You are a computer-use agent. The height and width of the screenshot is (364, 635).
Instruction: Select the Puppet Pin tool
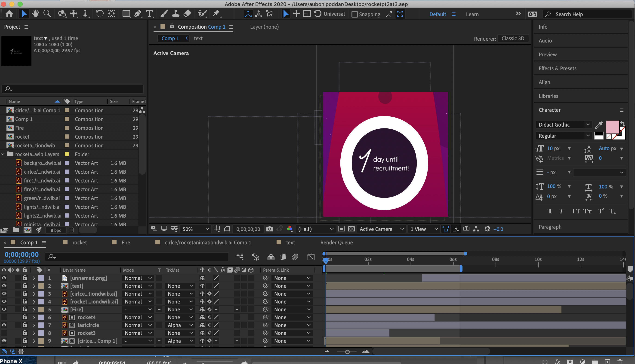216,14
